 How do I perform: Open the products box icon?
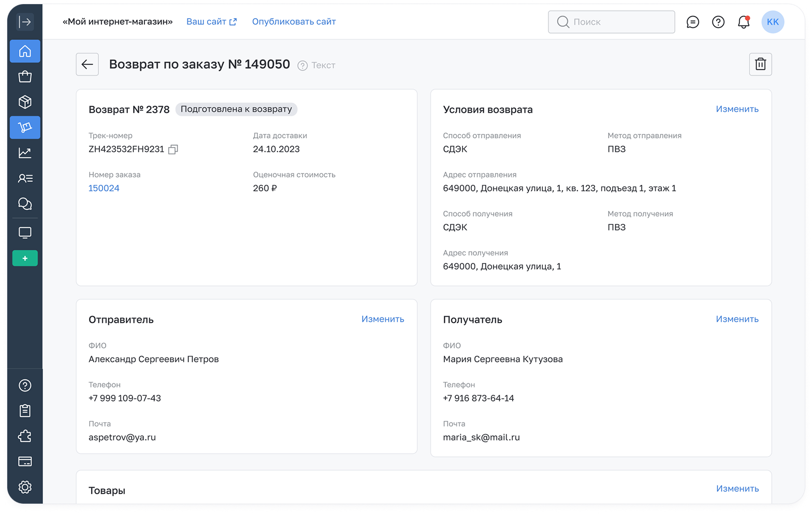[x=25, y=102]
